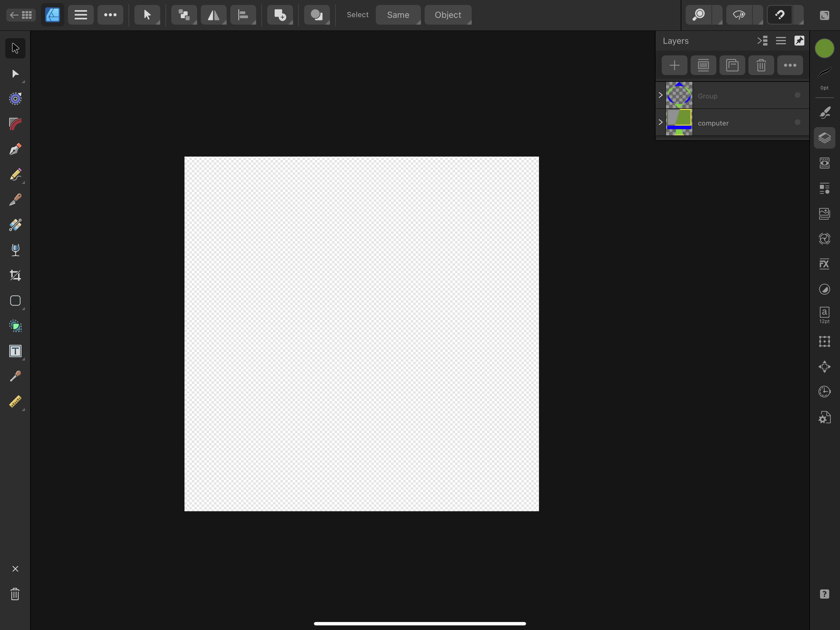Screen dimensions: 840x630
Task: Select the Pen tool
Action: pos(15,149)
